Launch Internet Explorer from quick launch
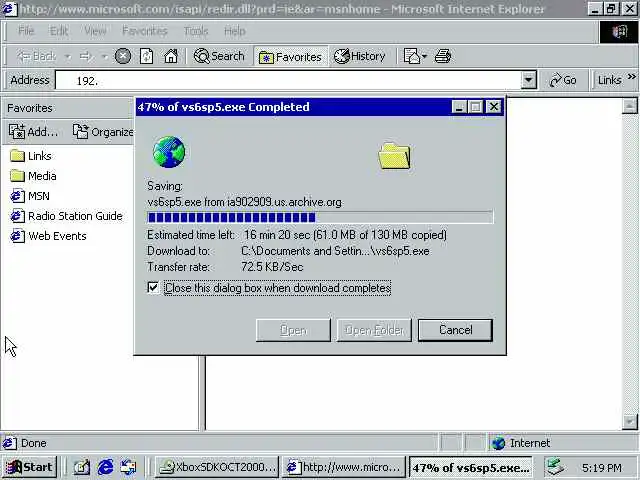Viewport: 640px width, 480px height. click(x=105, y=467)
